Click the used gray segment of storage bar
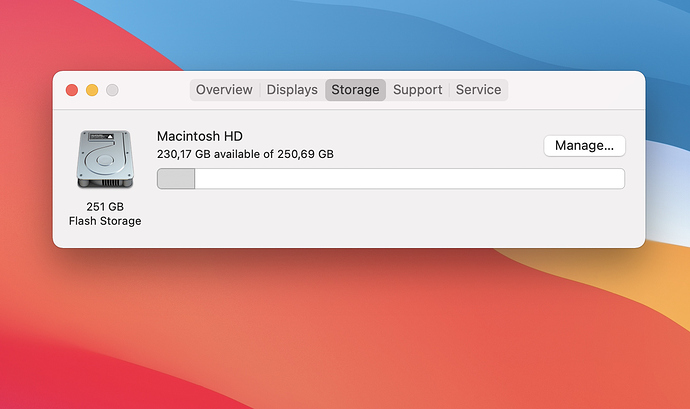Image resolution: width=690 pixels, height=409 pixels. pyautogui.click(x=176, y=179)
